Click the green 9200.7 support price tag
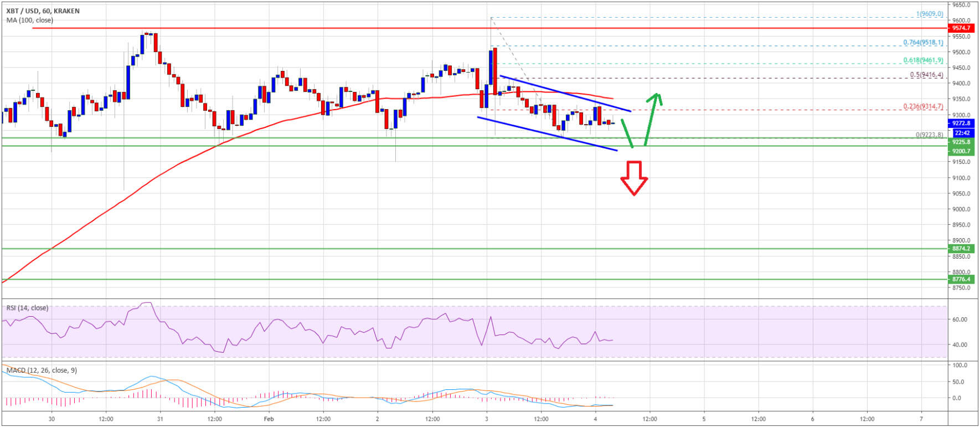The width and height of the screenshot is (980, 427). 961,151
